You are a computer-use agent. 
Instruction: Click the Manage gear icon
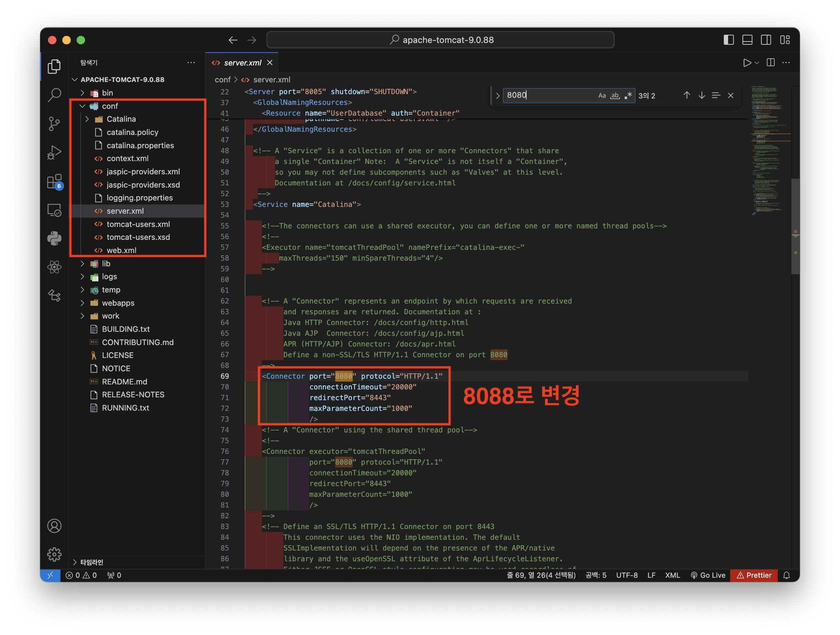tap(54, 554)
